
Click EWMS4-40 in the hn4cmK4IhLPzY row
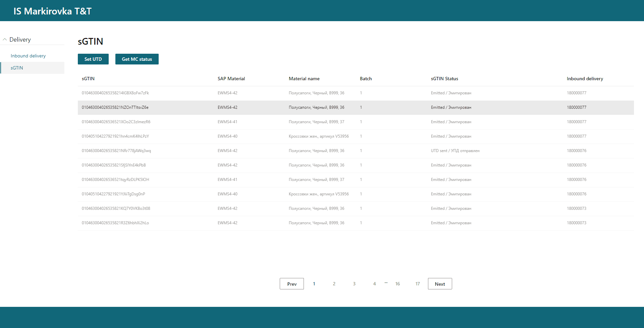(227, 136)
